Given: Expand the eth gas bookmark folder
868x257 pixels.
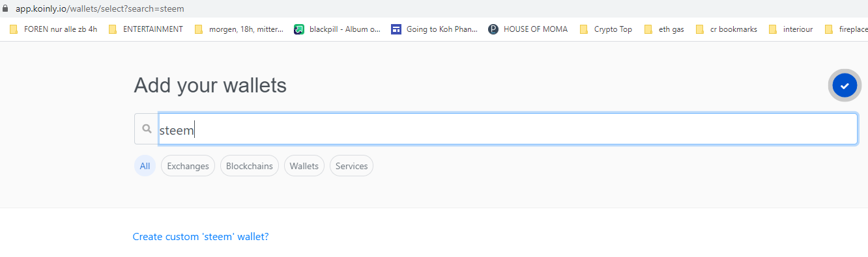Looking at the screenshot, I should click(x=664, y=29).
